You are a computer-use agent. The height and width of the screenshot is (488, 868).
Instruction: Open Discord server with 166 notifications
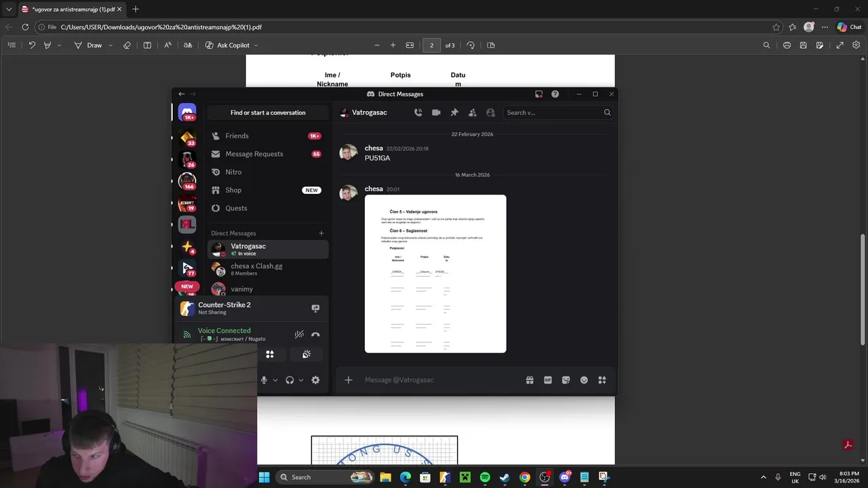pyautogui.click(x=187, y=181)
